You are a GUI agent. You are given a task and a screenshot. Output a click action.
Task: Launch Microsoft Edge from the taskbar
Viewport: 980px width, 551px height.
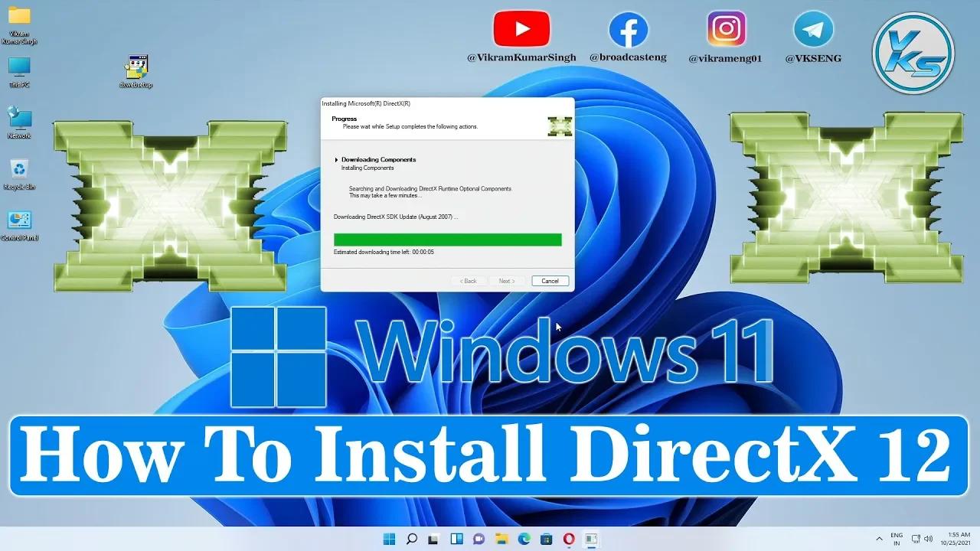(524, 540)
